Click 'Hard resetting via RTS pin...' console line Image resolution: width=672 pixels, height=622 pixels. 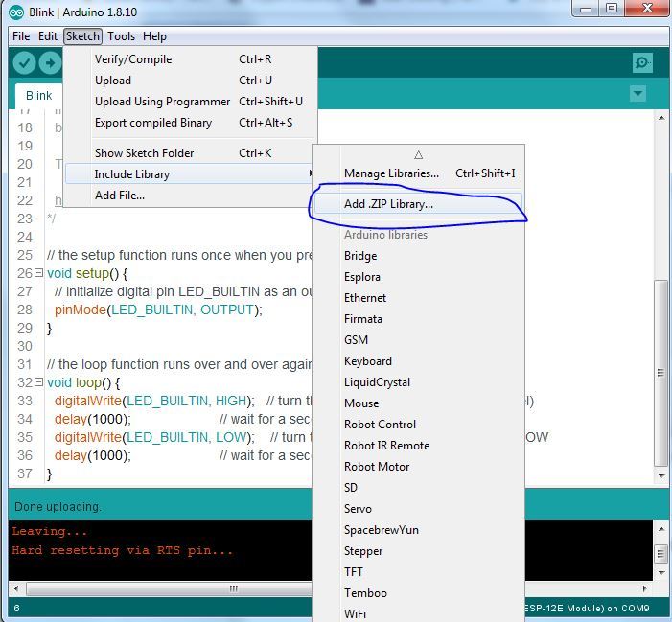[122, 550]
